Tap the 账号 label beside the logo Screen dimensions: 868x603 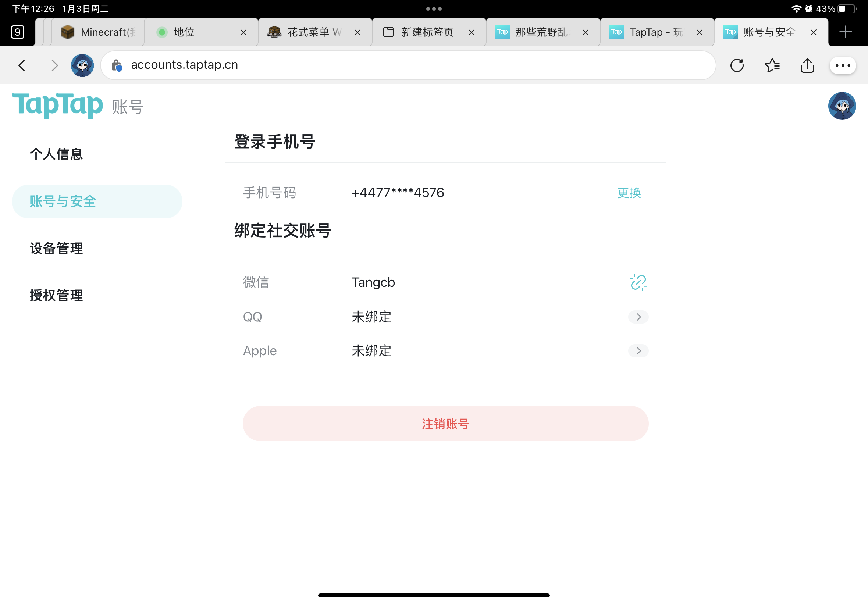click(128, 107)
